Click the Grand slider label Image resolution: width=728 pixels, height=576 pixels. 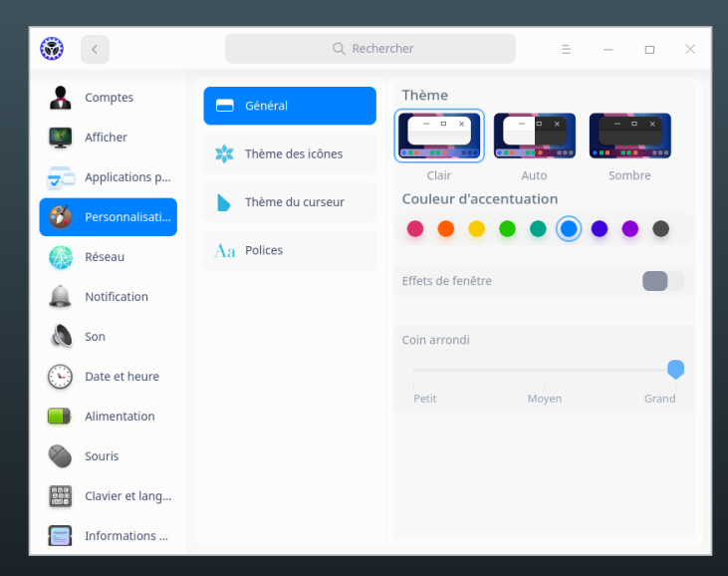659,399
